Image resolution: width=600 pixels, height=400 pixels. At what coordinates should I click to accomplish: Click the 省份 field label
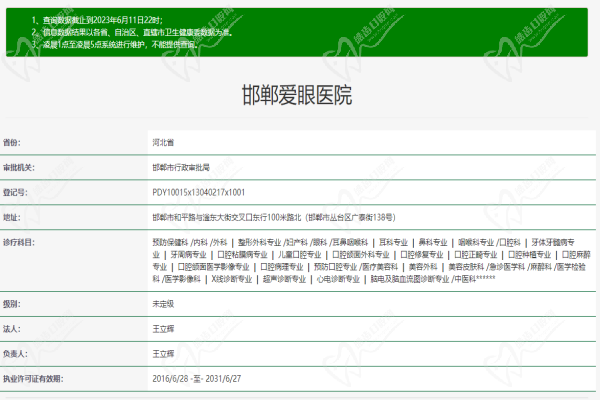(12, 143)
